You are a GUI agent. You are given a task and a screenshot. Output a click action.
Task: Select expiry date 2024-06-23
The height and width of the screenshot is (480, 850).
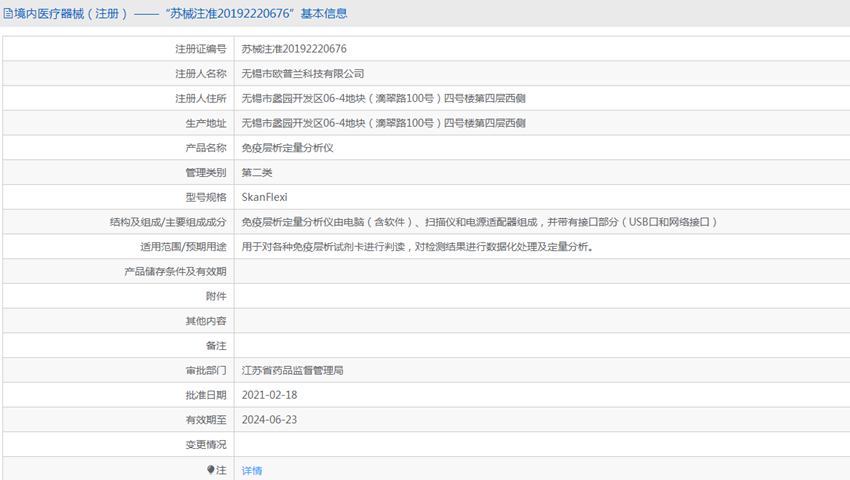(x=269, y=420)
